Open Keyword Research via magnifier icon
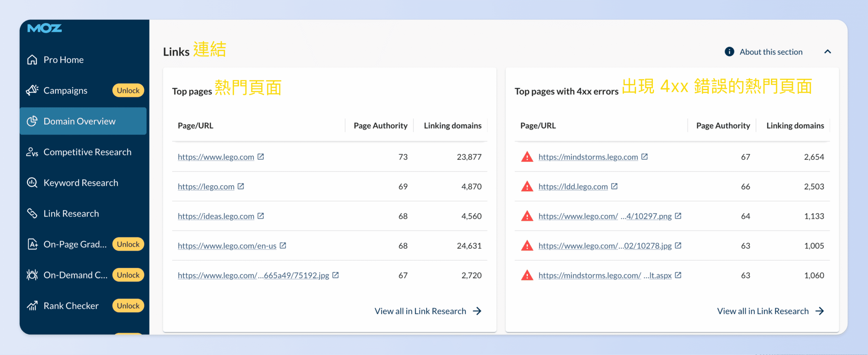This screenshot has height=355, width=868. [32, 183]
